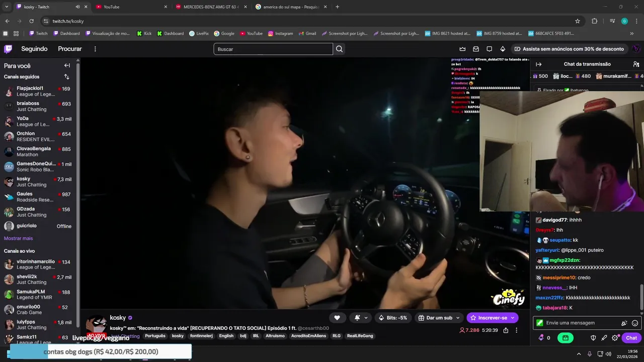Open the Prime loot crown icon
The image size is (644, 362).
tap(462, 49)
